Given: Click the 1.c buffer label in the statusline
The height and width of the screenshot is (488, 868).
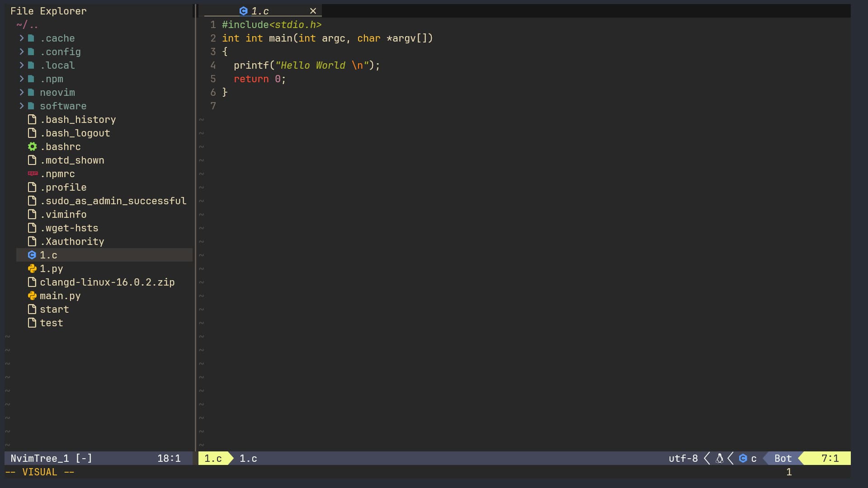Looking at the screenshot, I should [248, 458].
